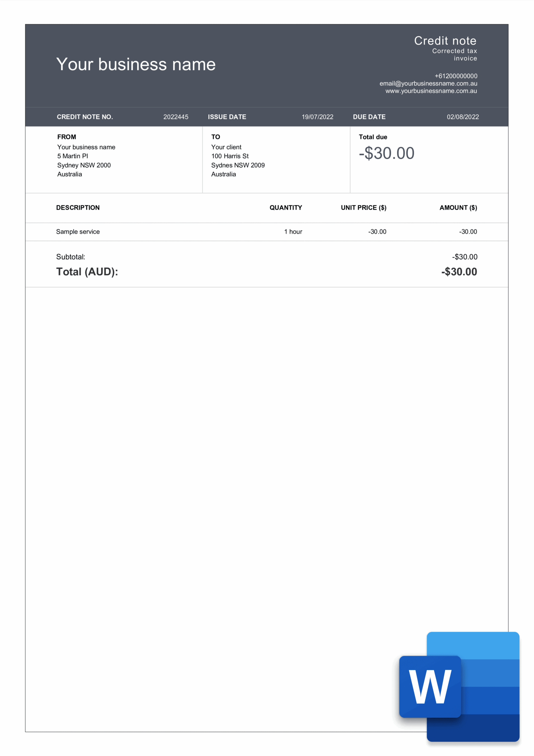
Task: Click the 'Credit note' document heading
Action: point(445,41)
